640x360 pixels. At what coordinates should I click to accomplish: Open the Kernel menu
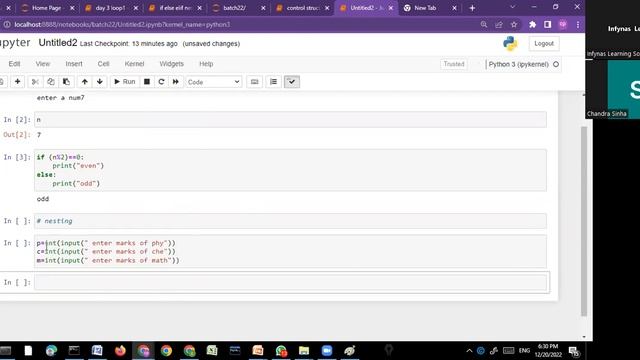(134, 64)
